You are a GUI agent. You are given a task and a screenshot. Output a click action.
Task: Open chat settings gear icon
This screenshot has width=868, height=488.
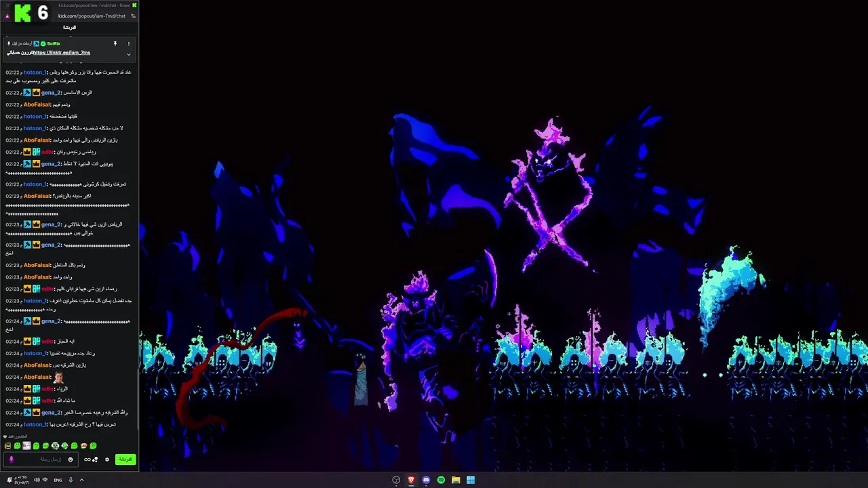click(x=107, y=460)
